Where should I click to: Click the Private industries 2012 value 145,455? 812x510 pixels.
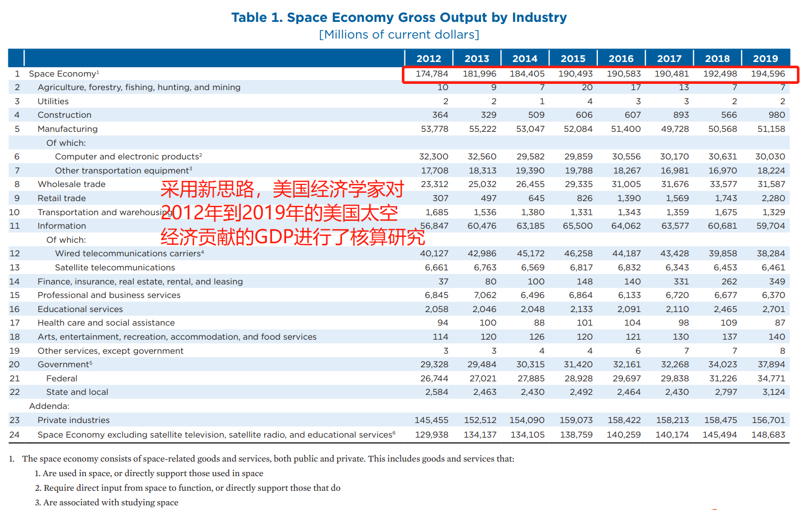click(x=432, y=420)
